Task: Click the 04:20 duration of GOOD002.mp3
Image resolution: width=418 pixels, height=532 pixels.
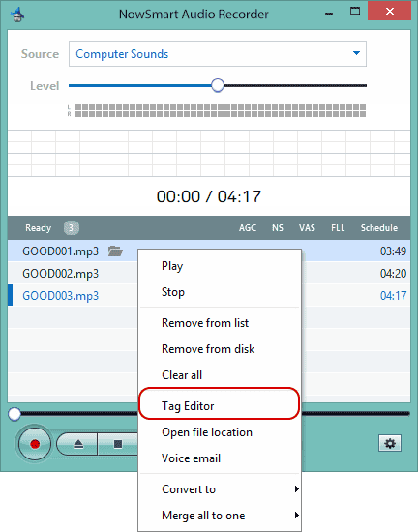Action: click(393, 274)
